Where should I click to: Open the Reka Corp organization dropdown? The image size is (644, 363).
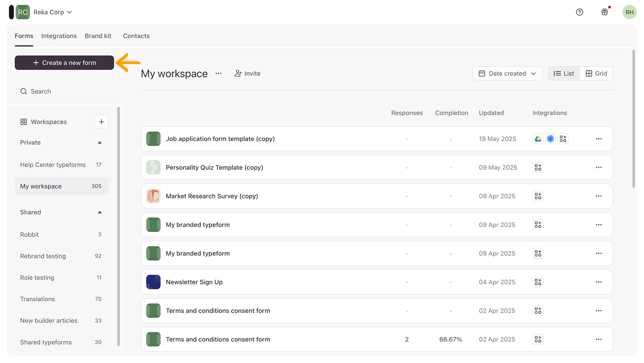(53, 12)
